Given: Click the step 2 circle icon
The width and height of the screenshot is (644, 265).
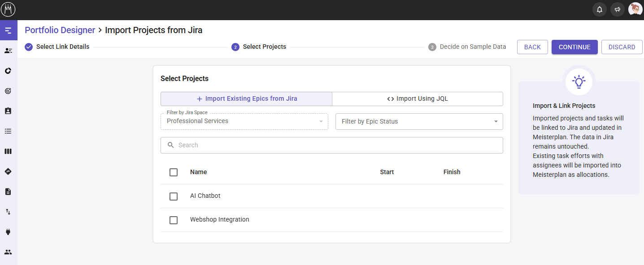Looking at the screenshot, I should pyautogui.click(x=235, y=47).
